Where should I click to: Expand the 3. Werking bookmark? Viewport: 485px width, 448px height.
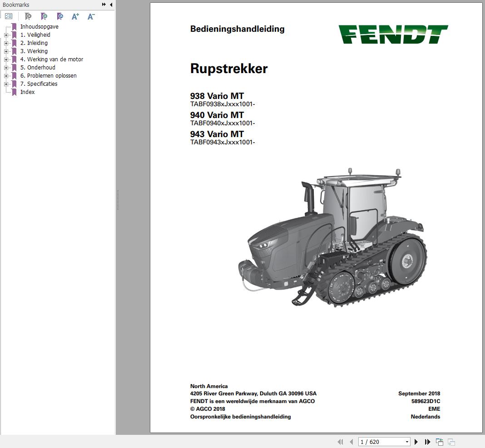6,51
